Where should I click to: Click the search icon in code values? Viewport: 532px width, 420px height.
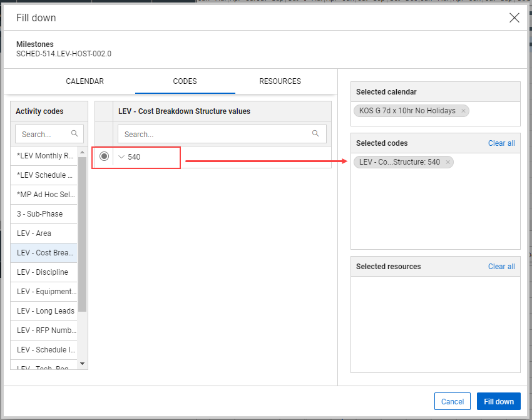coord(315,133)
